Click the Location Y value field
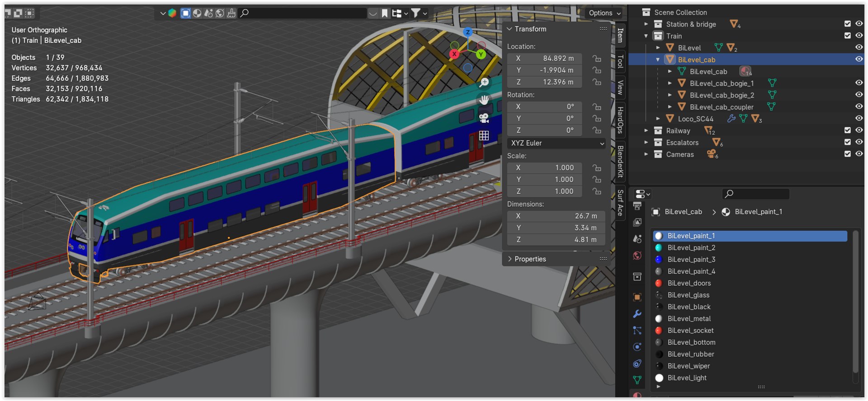This screenshot has width=868, height=401. (x=544, y=70)
